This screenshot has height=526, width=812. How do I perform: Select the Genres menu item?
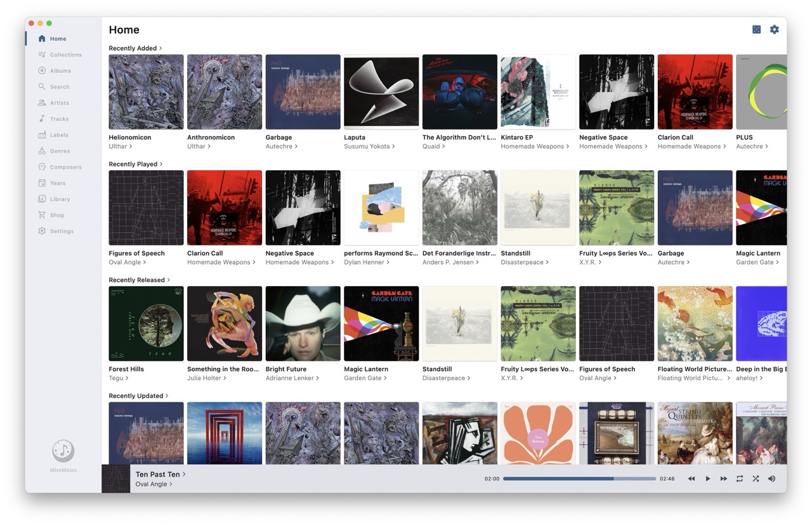pyautogui.click(x=60, y=151)
